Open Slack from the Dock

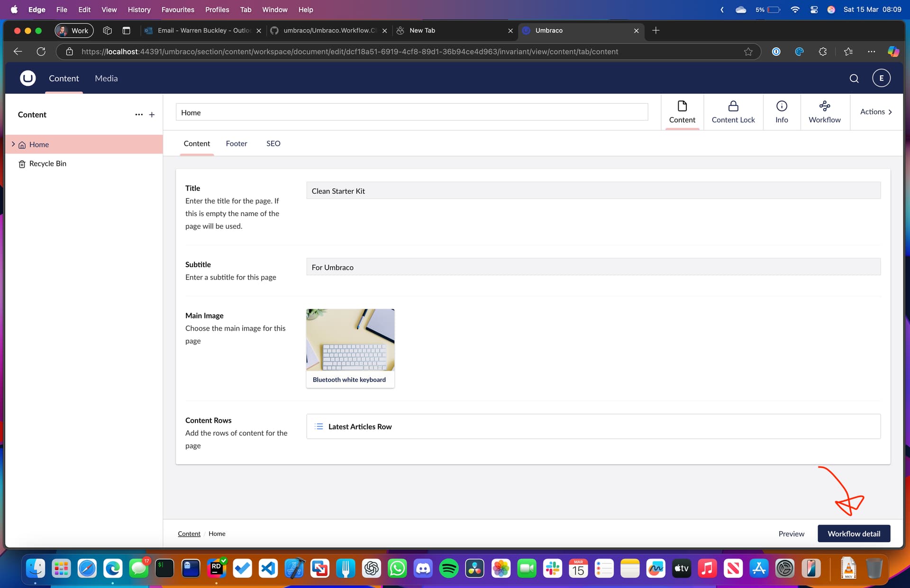click(552, 568)
